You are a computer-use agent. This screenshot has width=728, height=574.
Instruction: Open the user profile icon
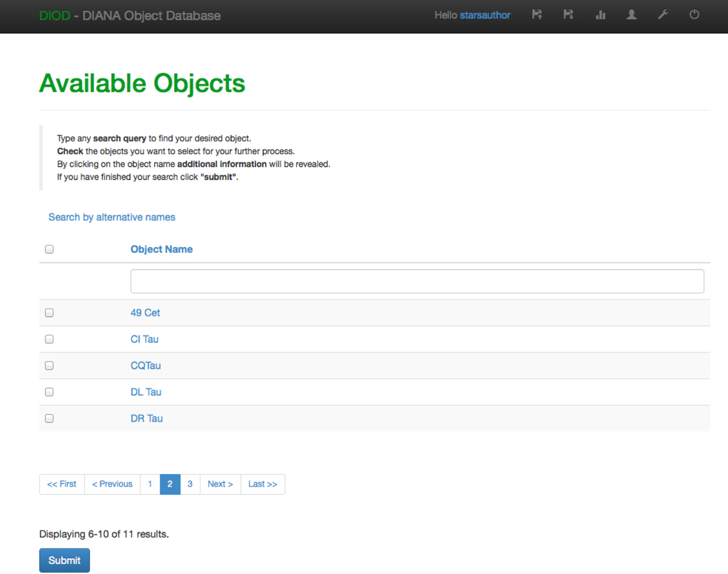tap(632, 15)
